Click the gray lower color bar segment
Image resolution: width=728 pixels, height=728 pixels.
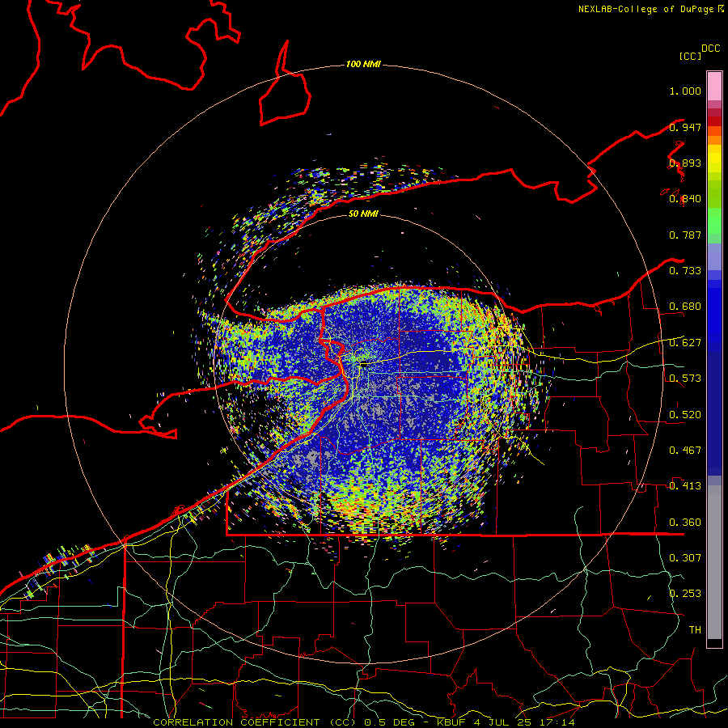pyautogui.click(x=714, y=562)
